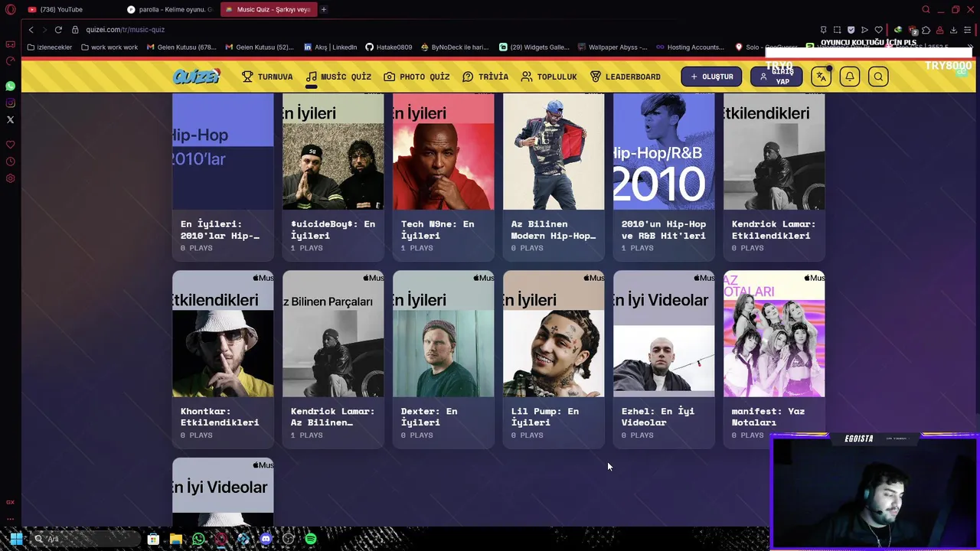The width and height of the screenshot is (980, 551).
Task: Open the notifications bell in Quizei header
Action: click(850, 77)
